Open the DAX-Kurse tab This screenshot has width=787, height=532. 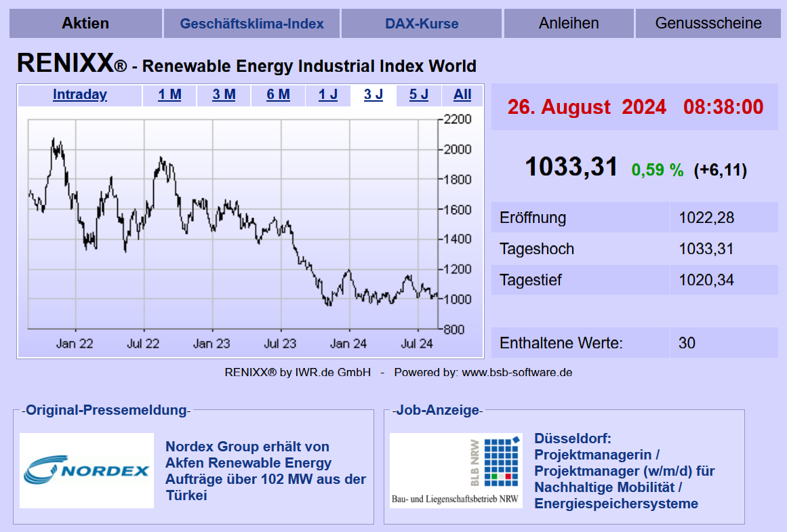click(x=422, y=24)
